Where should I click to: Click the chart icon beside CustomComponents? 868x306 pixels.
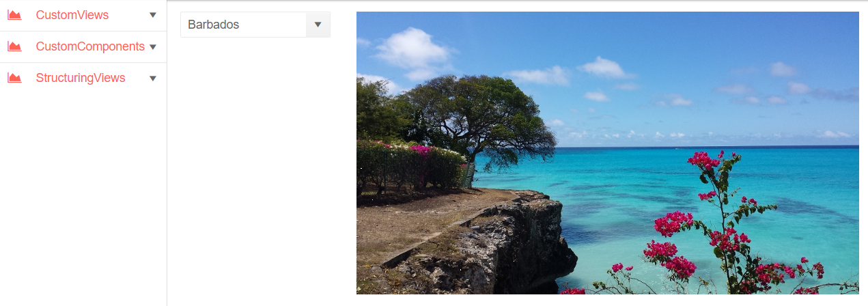[14, 46]
